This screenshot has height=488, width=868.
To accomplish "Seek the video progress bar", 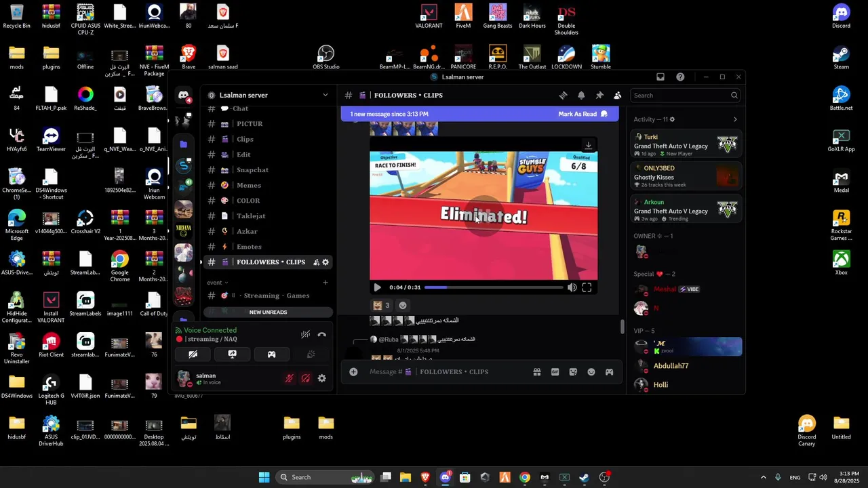I will pyautogui.click(x=494, y=287).
